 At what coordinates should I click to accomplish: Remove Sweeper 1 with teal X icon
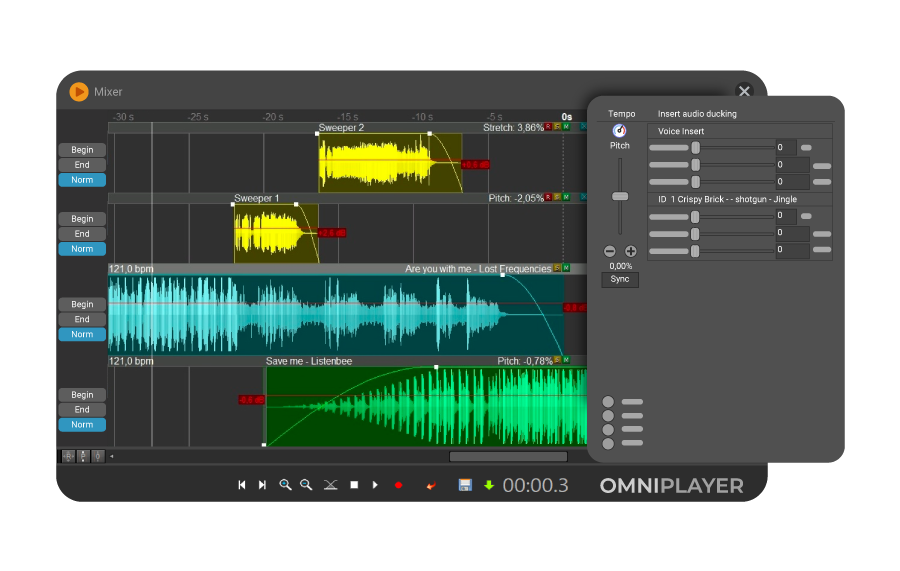click(x=583, y=197)
